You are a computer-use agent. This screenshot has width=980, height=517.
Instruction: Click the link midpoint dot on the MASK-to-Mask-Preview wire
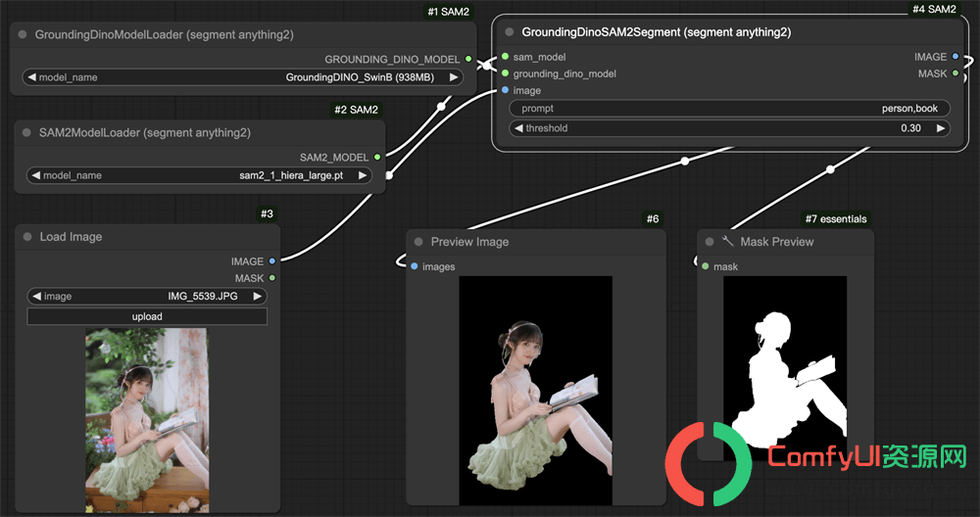pyautogui.click(x=830, y=169)
